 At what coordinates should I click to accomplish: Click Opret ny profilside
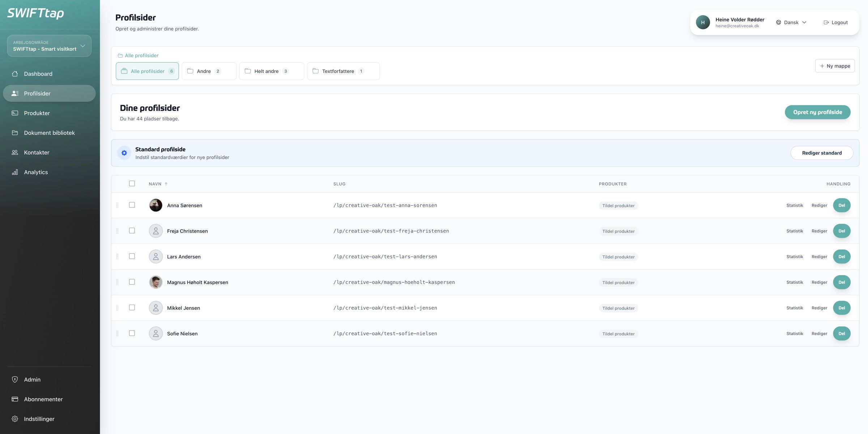pos(817,112)
